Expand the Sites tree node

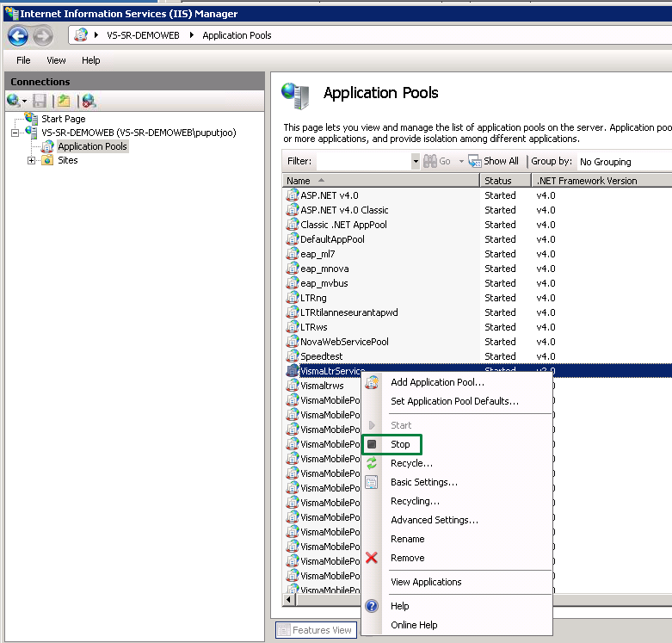coord(31,160)
